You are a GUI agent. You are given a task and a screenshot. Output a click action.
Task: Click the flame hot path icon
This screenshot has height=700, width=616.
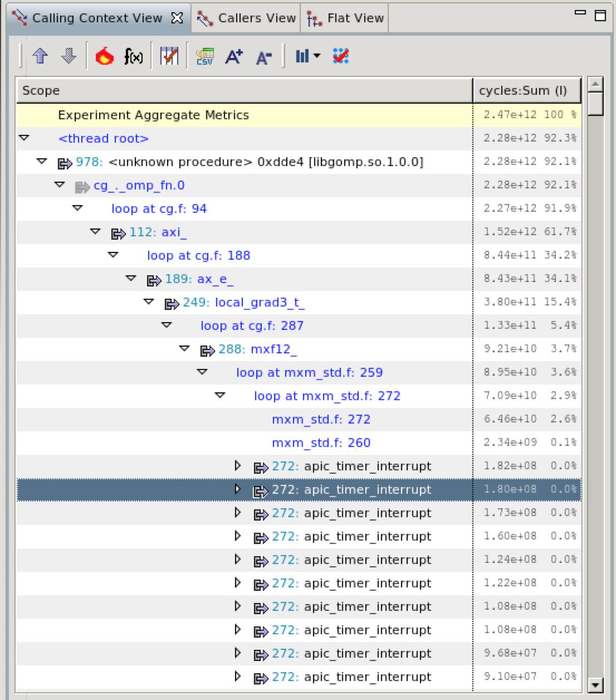click(x=104, y=56)
